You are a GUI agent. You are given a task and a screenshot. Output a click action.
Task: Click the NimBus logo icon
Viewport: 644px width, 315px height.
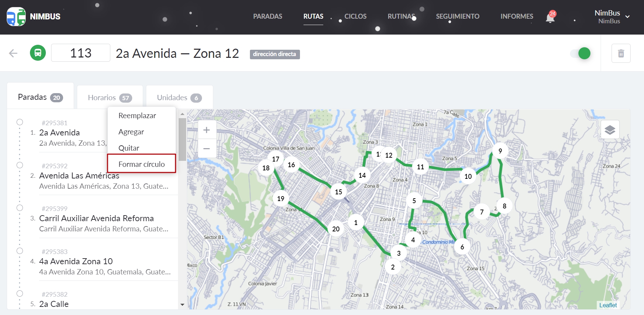tap(16, 17)
